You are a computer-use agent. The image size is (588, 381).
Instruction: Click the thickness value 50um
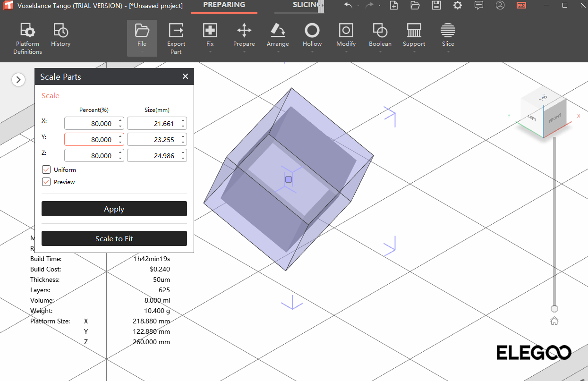point(162,279)
